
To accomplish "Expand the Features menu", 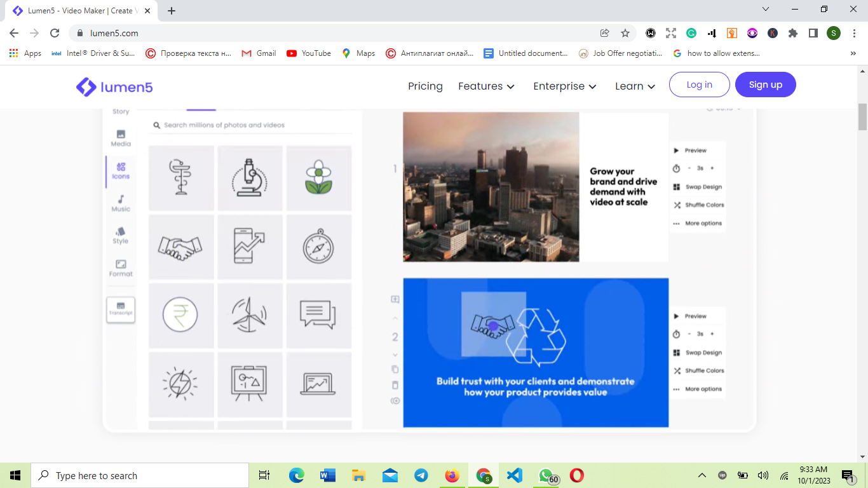I will [x=486, y=86].
